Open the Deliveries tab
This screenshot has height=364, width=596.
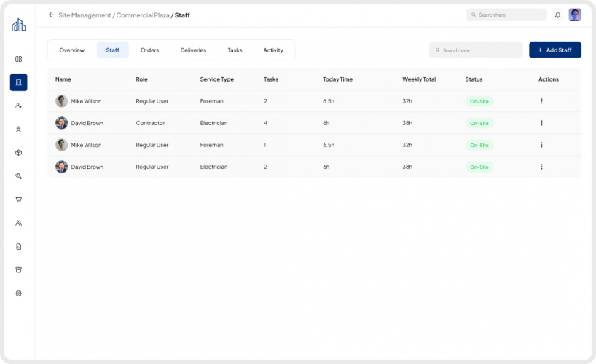coord(193,50)
